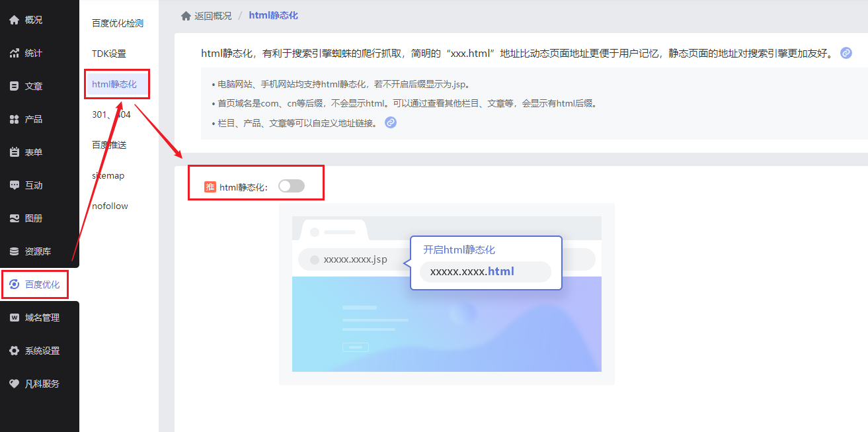Click 开启html静态化 tooltip text
This screenshot has height=432, width=868.
tap(459, 249)
